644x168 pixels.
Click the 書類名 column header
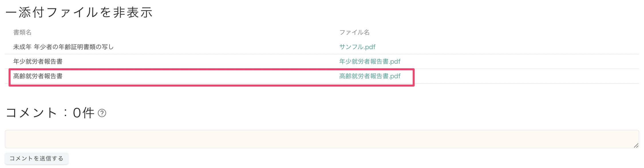pos(22,32)
